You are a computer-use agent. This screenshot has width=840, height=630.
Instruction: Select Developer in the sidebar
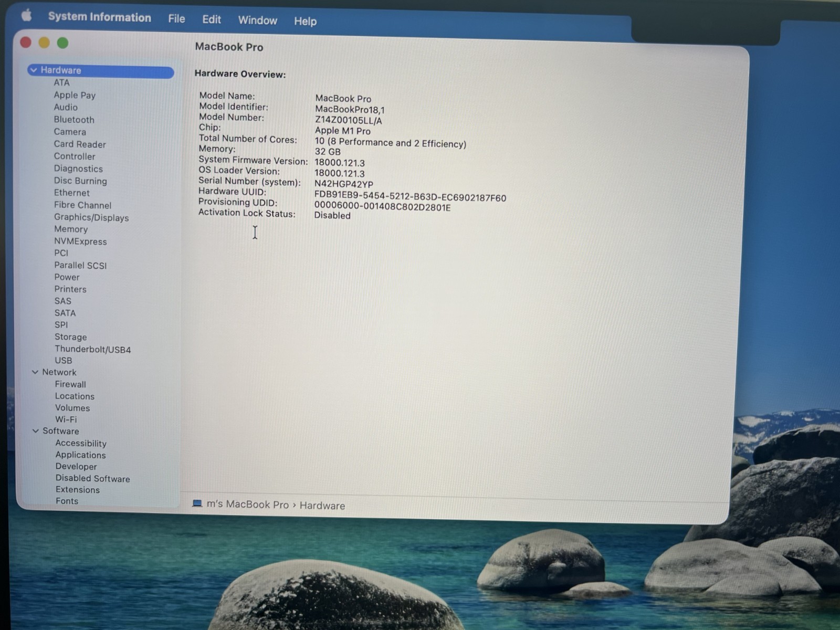[x=76, y=467]
